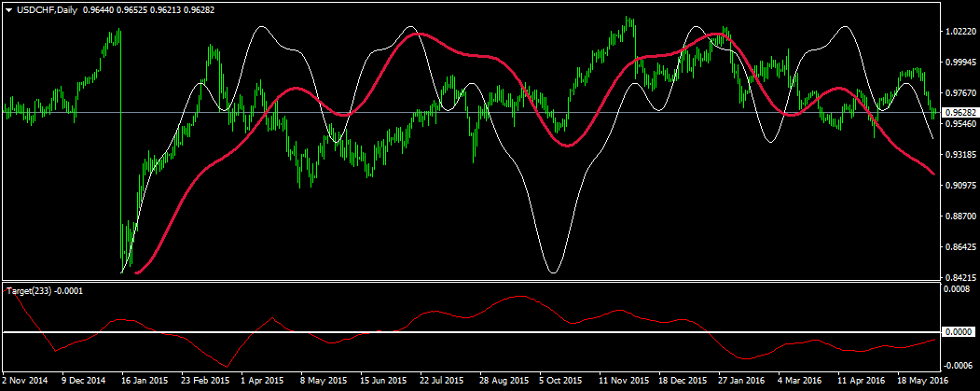Click the 0.84215 price scale label

pyautogui.click(x=959, y=277)
